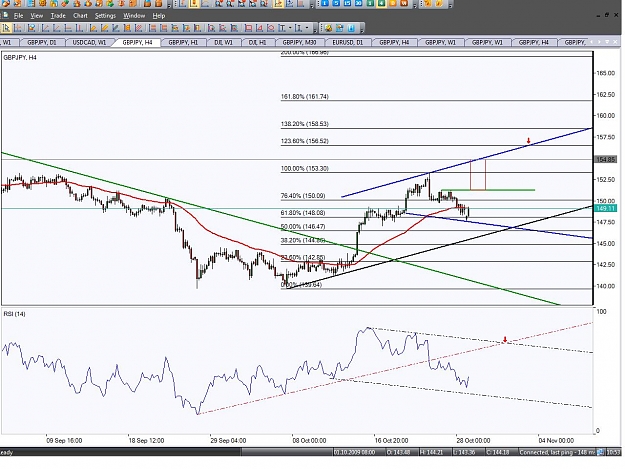Open the Trade menu
Screen dimensions: 625x469
pyautogui.click(x=58, y=16)
